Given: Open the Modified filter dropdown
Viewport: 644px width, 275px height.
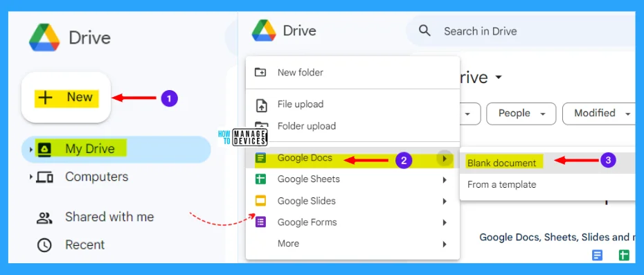Looking at the screenshot, I should point(600,114).
